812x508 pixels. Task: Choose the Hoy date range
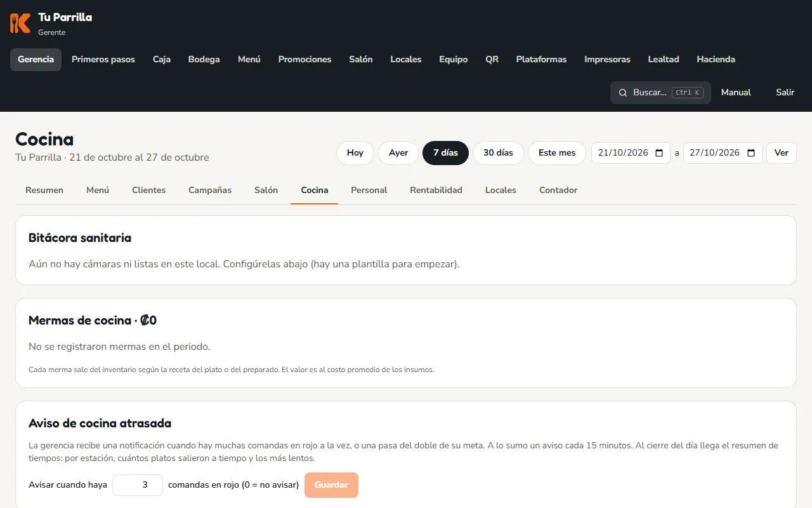[x=355, y=153]
